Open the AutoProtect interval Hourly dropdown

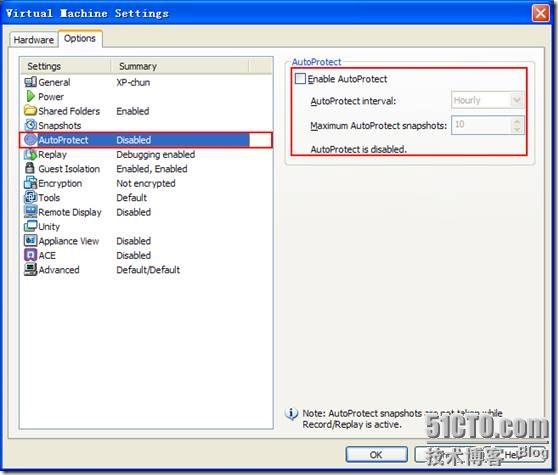pyautogui.click(x=517, y=100)
